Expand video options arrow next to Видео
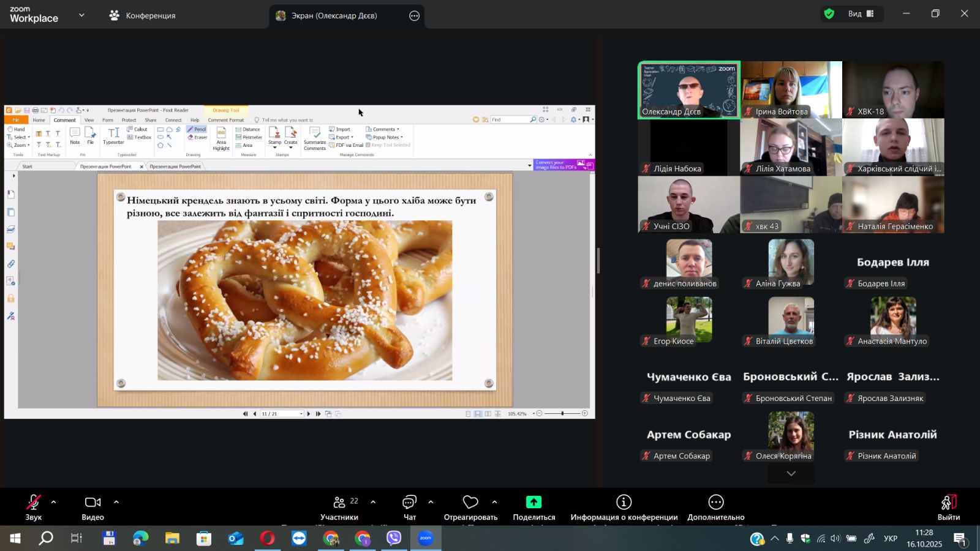Viewport: 980px width, 551px height. coord(116,502)
